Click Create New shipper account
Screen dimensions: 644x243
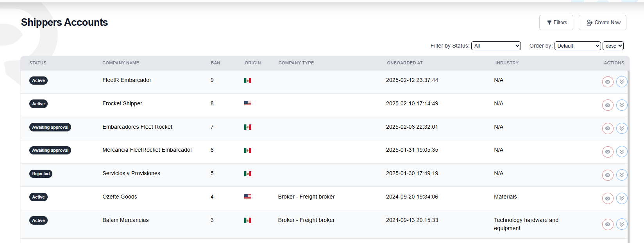tap(603, 23)
